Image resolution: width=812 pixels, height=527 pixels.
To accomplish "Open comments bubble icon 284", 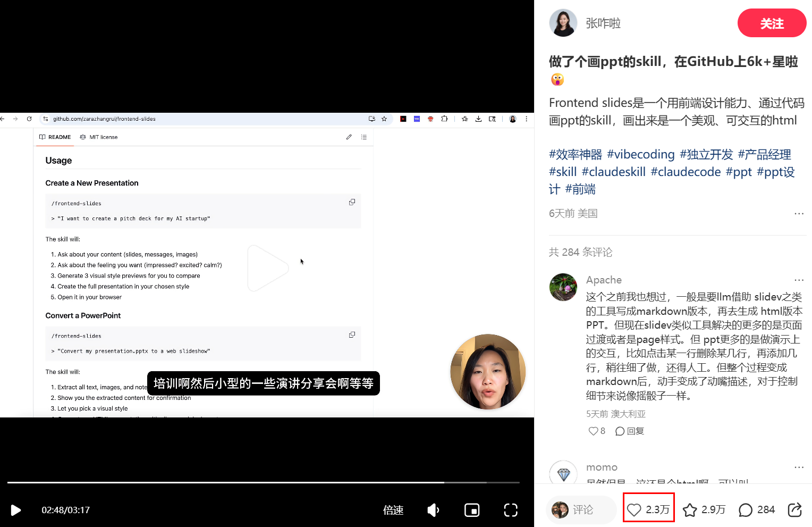I will pos(757,510).
